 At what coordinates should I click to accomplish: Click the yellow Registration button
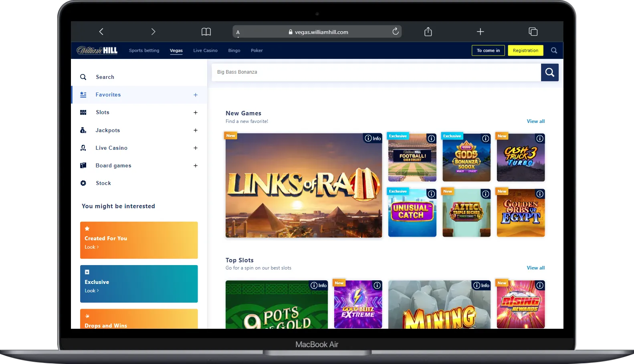[525, 50]
